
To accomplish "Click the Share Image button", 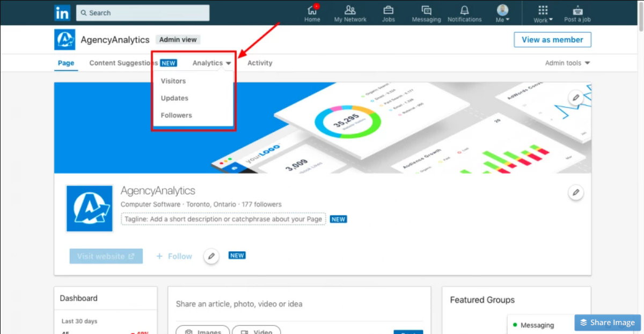I will pos(607,323).
